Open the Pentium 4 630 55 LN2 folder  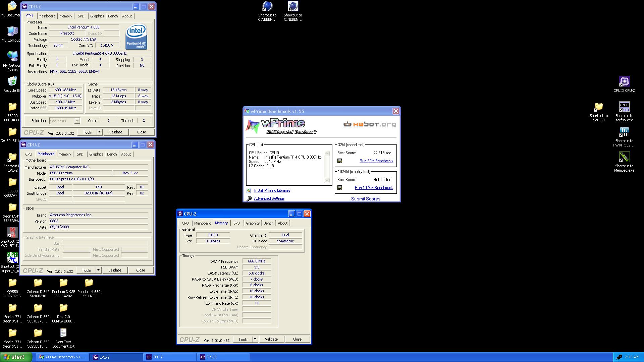(89, 283)
